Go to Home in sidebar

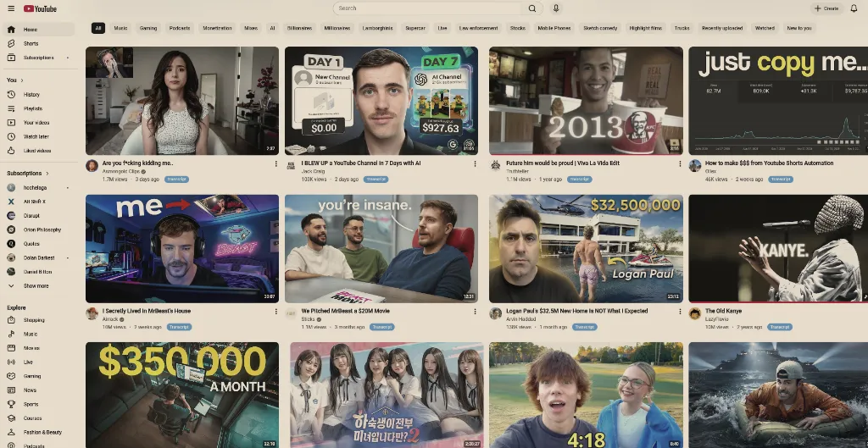[38, 30]
